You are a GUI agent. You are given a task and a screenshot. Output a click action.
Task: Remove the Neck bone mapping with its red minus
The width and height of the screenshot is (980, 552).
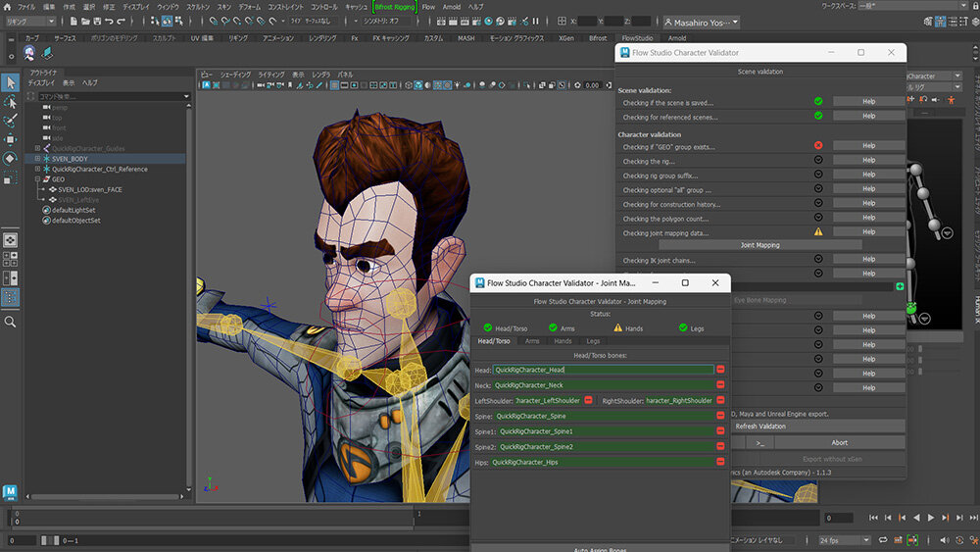tap(720, 385)
